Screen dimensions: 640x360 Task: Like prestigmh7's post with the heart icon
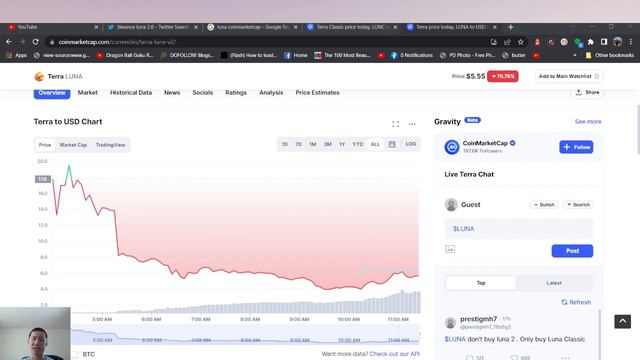tap(514, 358)
